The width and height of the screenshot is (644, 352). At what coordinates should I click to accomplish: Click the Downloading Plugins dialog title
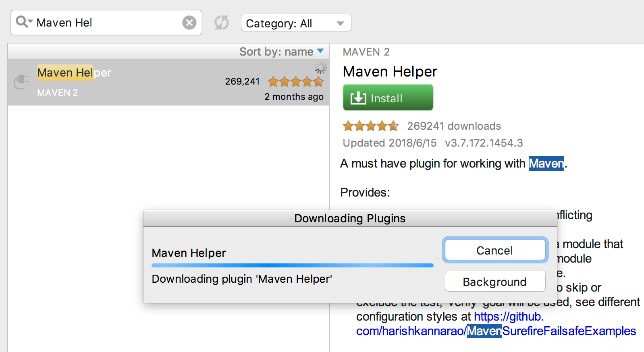(350, 218)
